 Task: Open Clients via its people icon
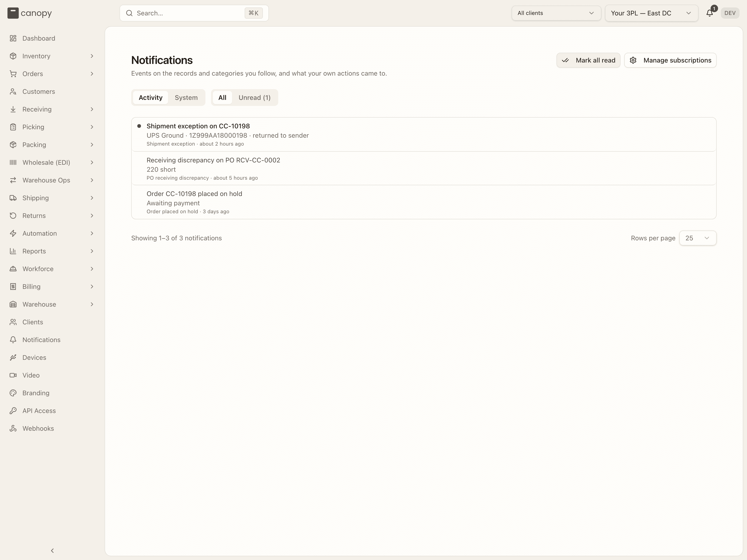pos(13,322)
